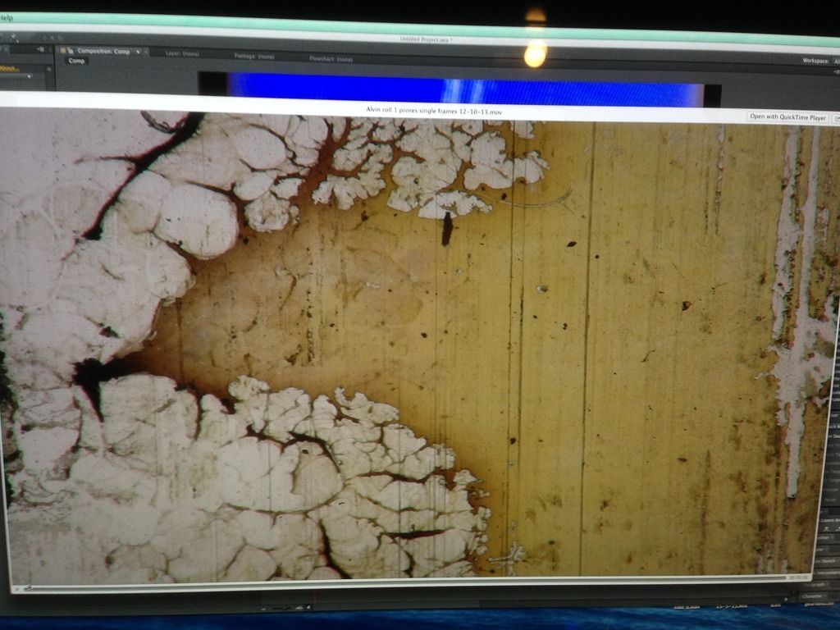
Task: Click the yellow square composition icon
Action: 62,50
